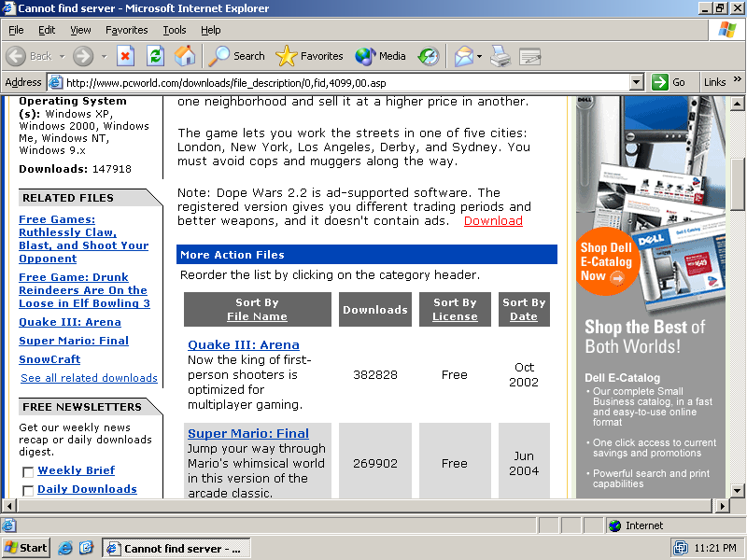
Task: Open Free Games: Ruthlessly Claw related link
Action: [84, 239]
